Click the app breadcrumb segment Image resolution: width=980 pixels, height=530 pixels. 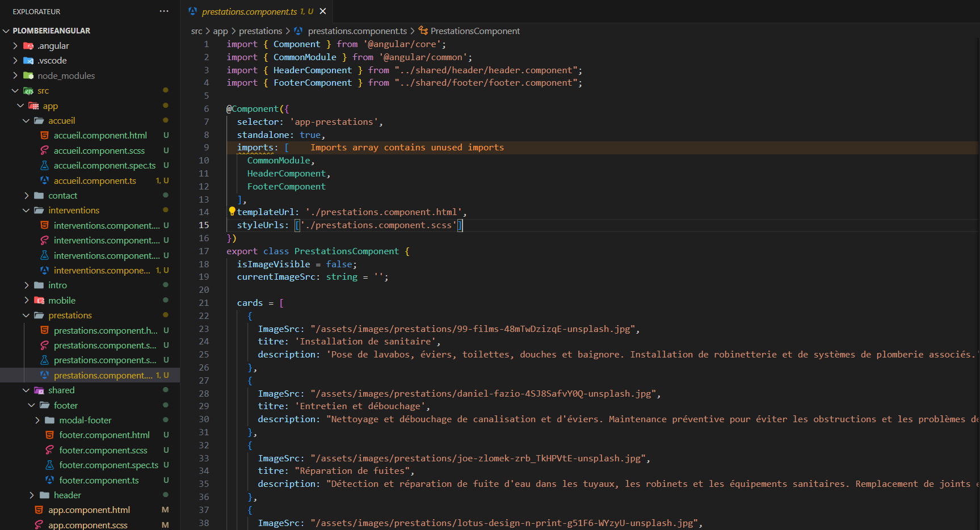coord(220,31)
